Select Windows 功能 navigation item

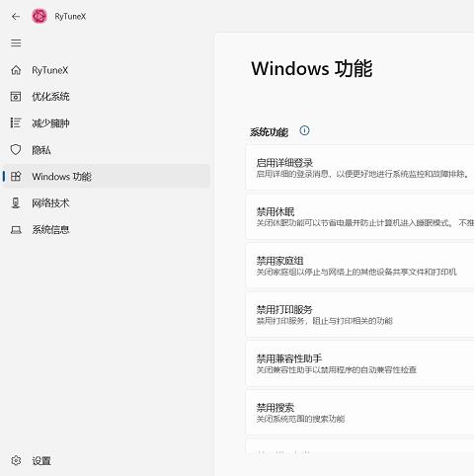click(106, 177)
